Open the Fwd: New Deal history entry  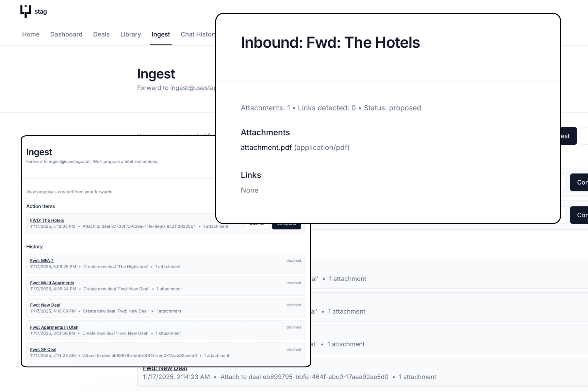[x=45, y=305]
